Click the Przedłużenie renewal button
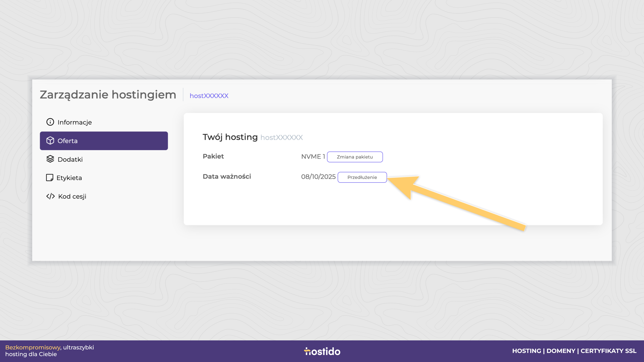This screenshot has height=362, width=644. coord(362,177)
